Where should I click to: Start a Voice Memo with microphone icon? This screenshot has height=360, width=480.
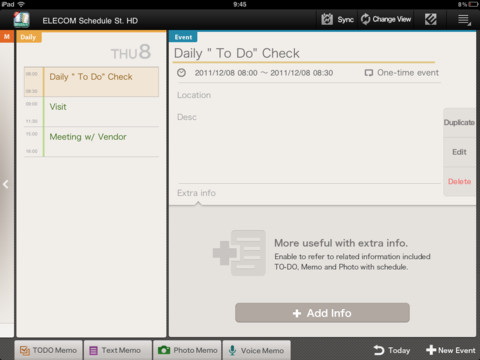point(233,350)
